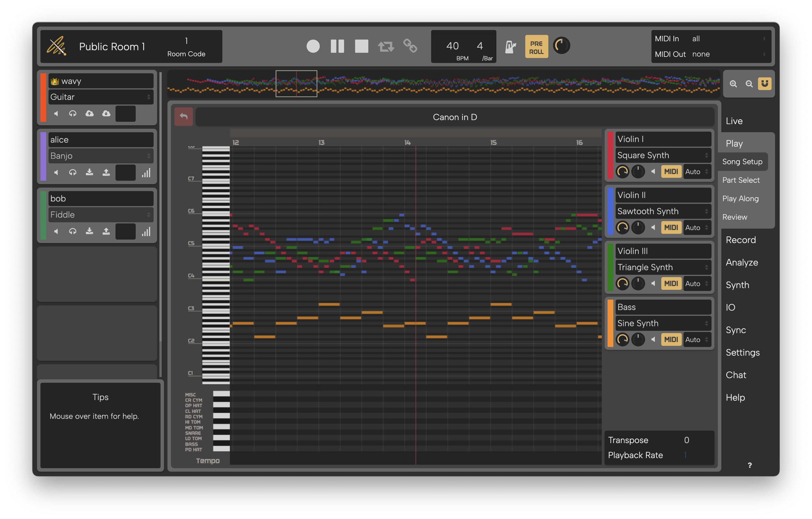Toggle the yellow magnet snap icon
Screen dimensions: 812x519
point(764,84)
